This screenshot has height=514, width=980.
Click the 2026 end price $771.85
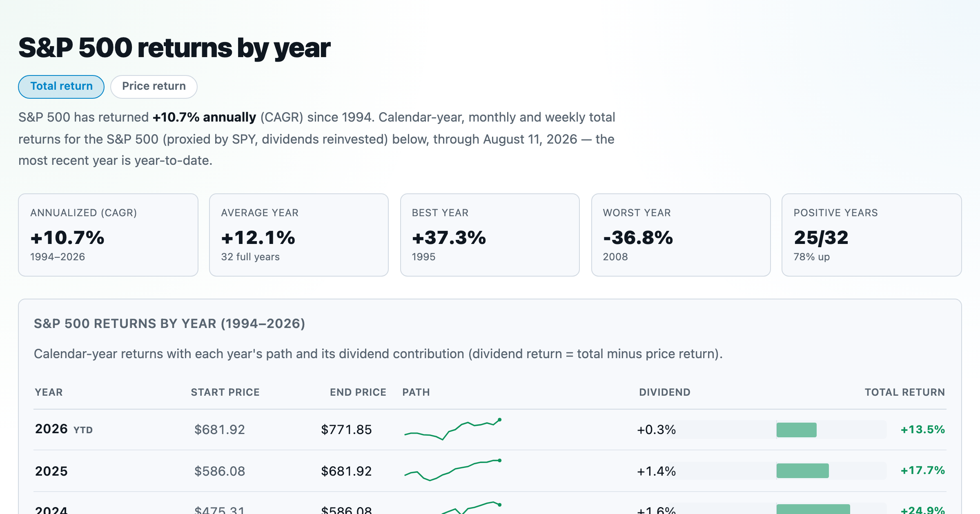pos(346,430)
